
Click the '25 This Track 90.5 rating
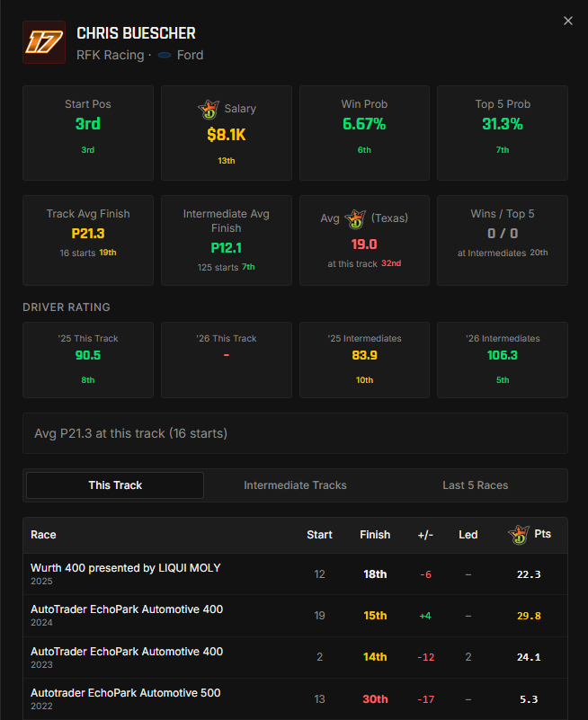click(88, 355)
